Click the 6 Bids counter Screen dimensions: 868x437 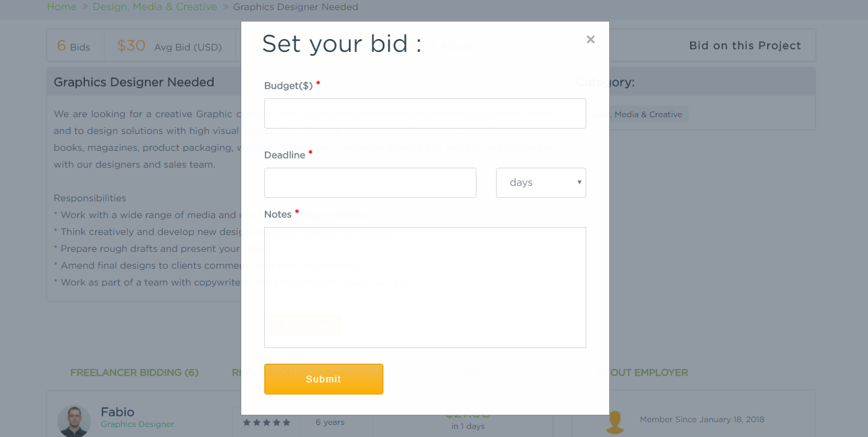tap(73, 46)
